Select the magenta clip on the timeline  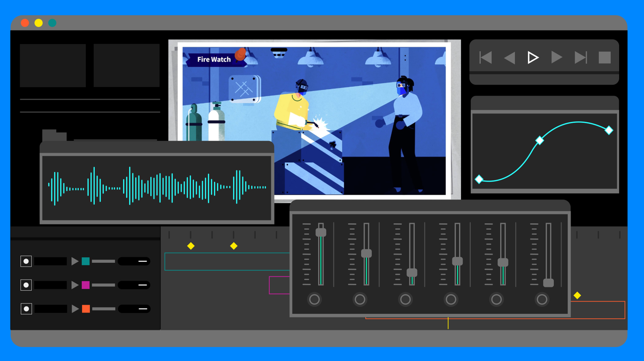(x=279, y=285)
